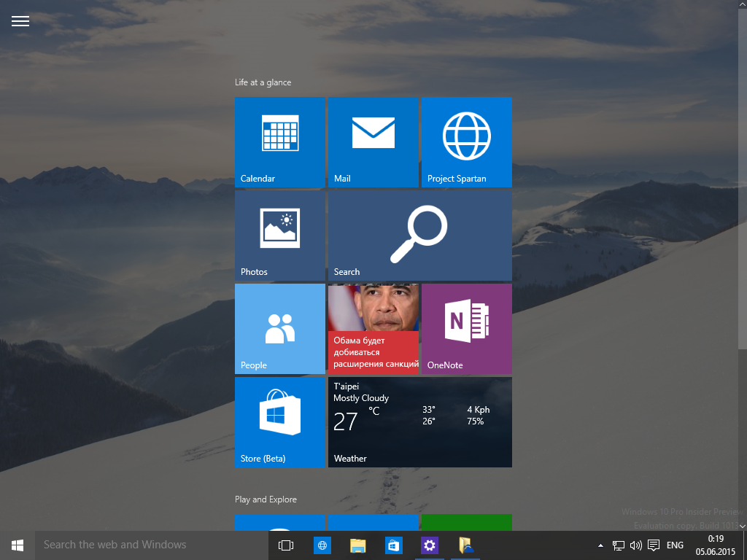747x560 pixels.
Task: Open the network status tray icon
Action: 619,545
